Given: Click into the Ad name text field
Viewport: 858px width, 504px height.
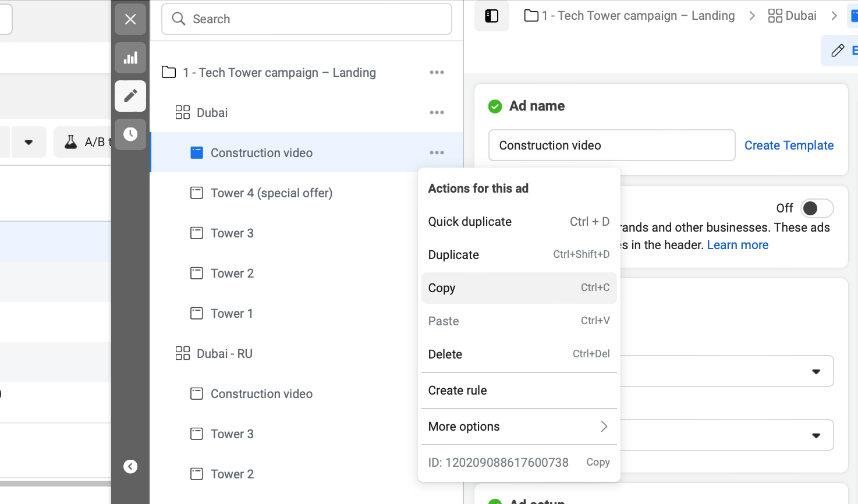Looking at the screenshot, I should 611,145.
